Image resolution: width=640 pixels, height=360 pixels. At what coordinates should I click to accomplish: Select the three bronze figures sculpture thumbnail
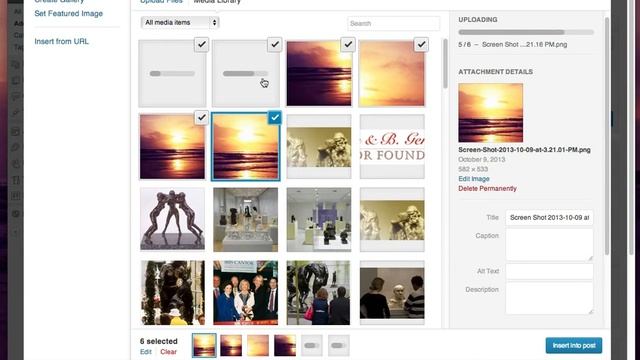[172, 219]
